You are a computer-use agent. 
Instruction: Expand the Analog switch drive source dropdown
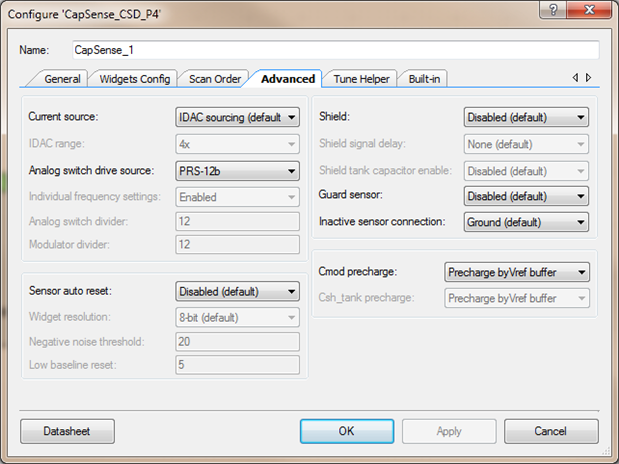click(237, 171)
